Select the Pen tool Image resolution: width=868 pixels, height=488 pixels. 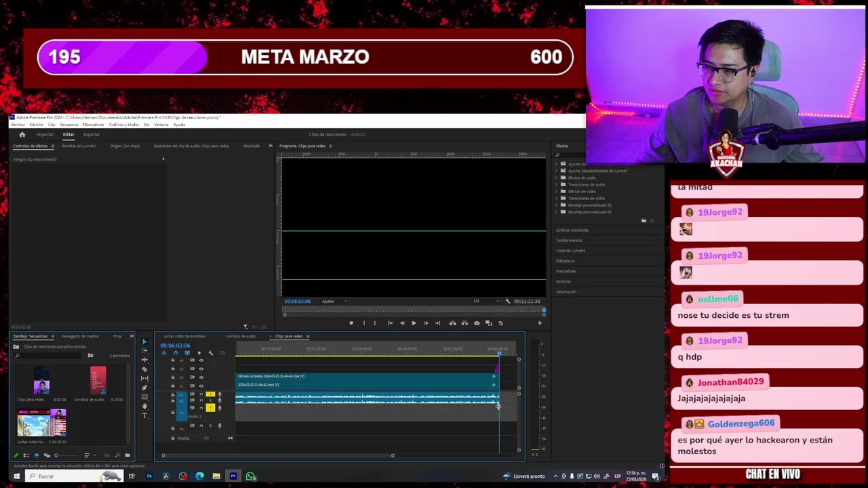tap(144, 388)
